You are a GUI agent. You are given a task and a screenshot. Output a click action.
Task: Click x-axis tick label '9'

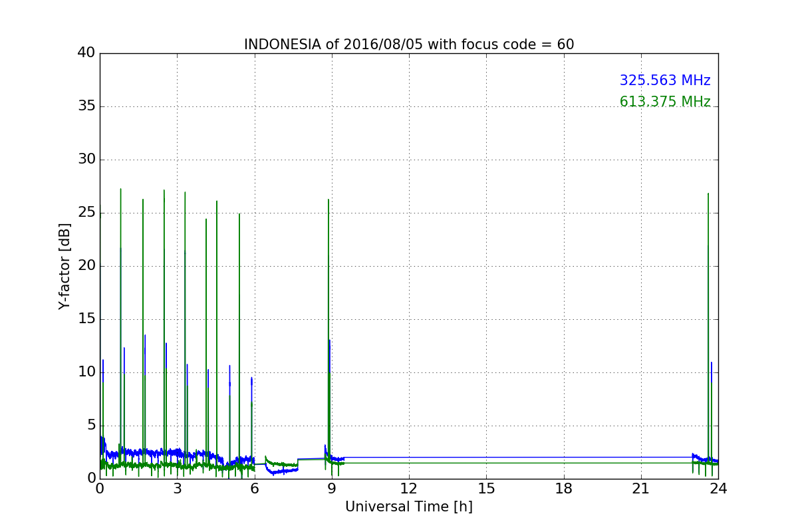pyautogui.click(x=332, y=489)
